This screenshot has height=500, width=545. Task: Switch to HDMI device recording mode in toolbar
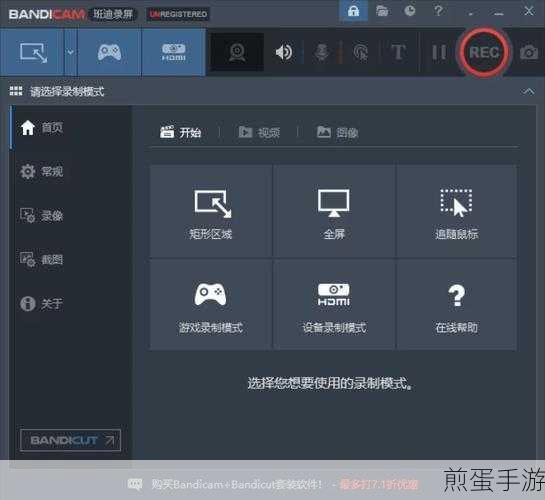pos(173,52)
